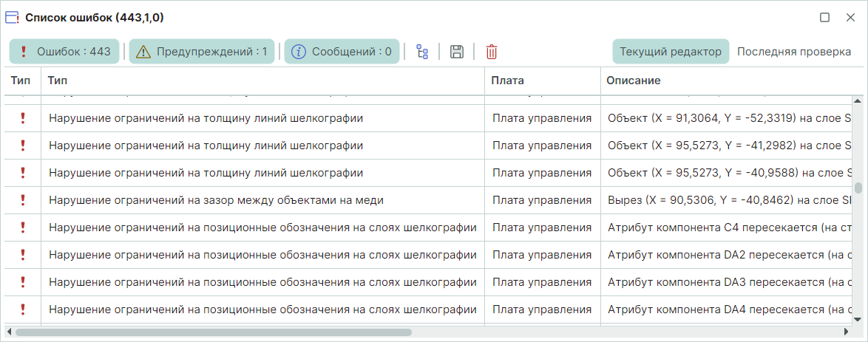Screen dimensions: 868x342
Task: Maximize the error list window
Action: click(x=824, y=18)
